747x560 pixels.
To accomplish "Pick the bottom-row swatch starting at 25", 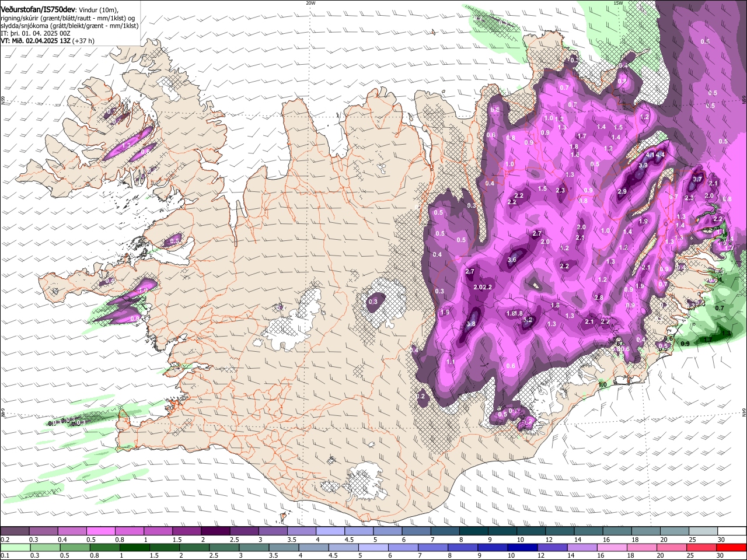I will [x=703, y=548].
